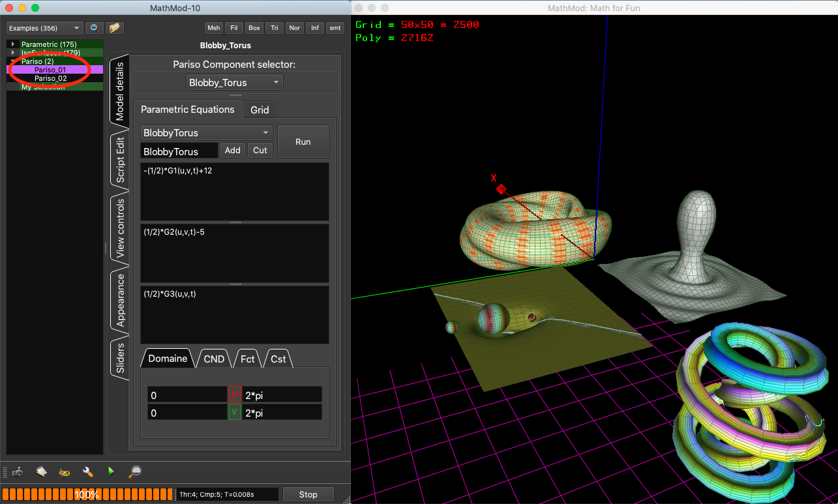The height and width of the screenshot is (504, 838).
Task: Click the wrench settings icon
Action: coord(87,471)
